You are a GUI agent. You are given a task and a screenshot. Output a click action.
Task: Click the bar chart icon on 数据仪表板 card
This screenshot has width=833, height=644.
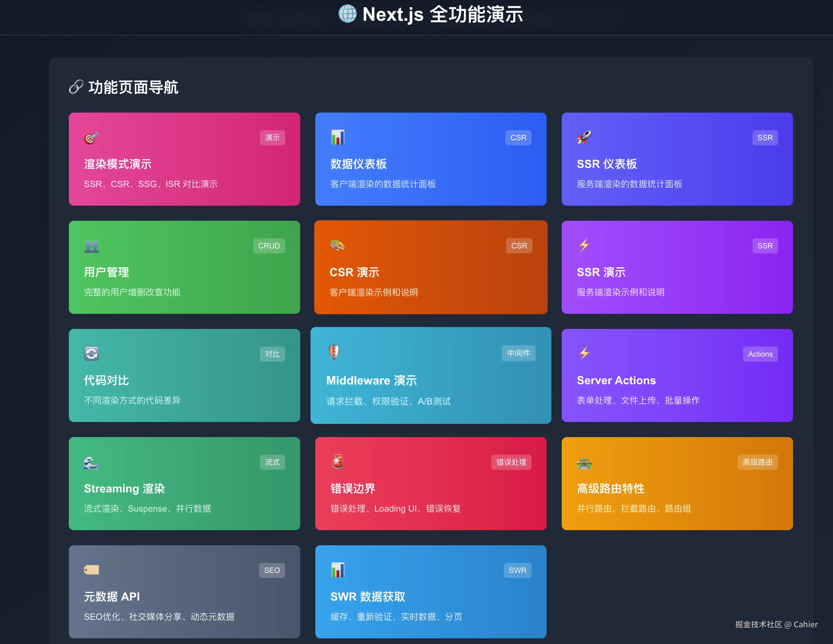point(338,137)
